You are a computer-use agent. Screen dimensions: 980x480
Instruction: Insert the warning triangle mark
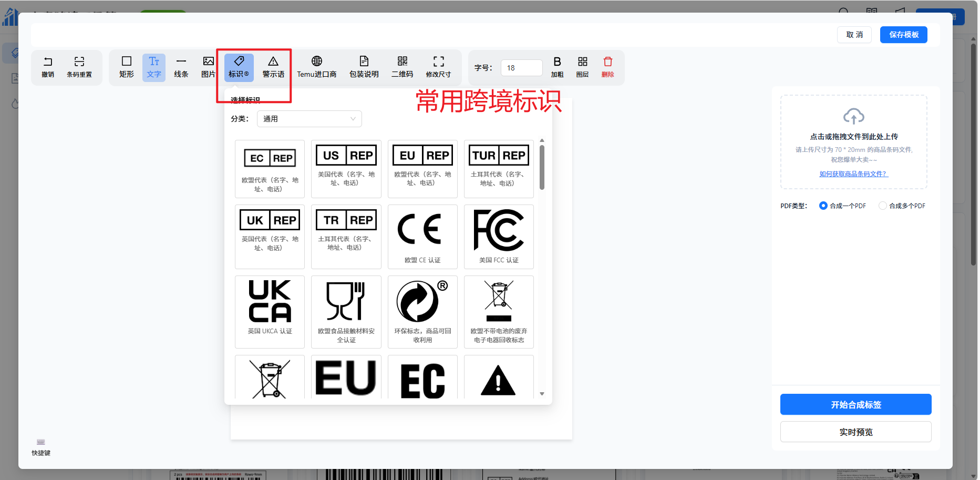pyautogui.click(x=499, y=377)
